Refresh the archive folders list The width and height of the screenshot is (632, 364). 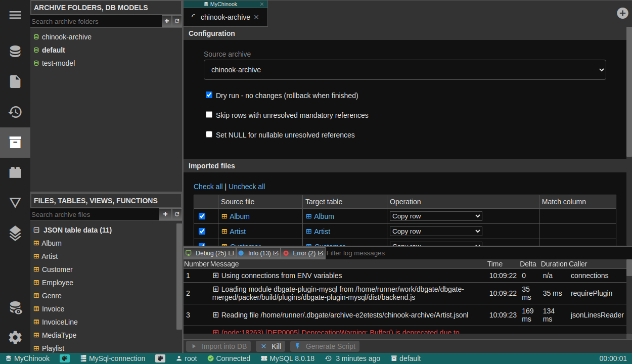177,21
